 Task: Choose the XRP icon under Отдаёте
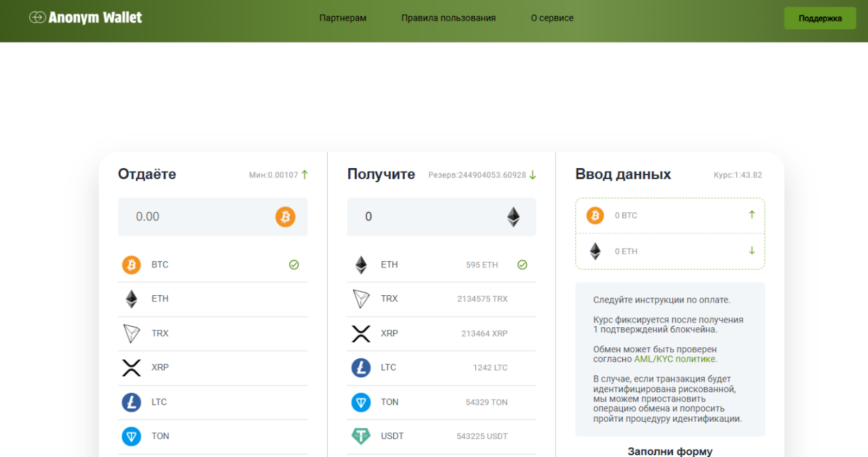coord(131,367)
